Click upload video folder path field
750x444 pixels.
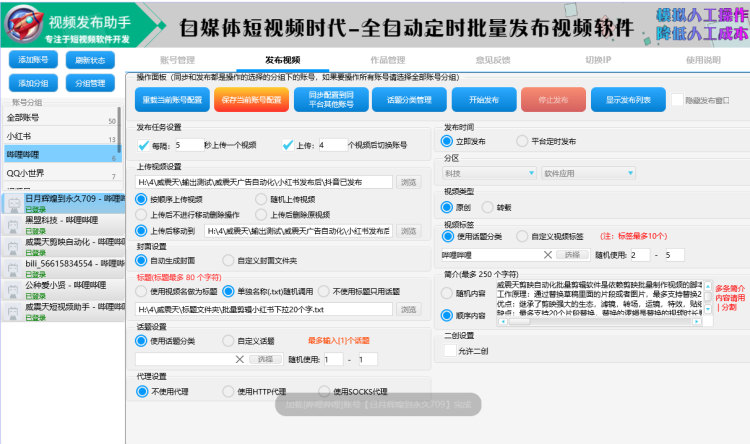(x=264, y=182)
